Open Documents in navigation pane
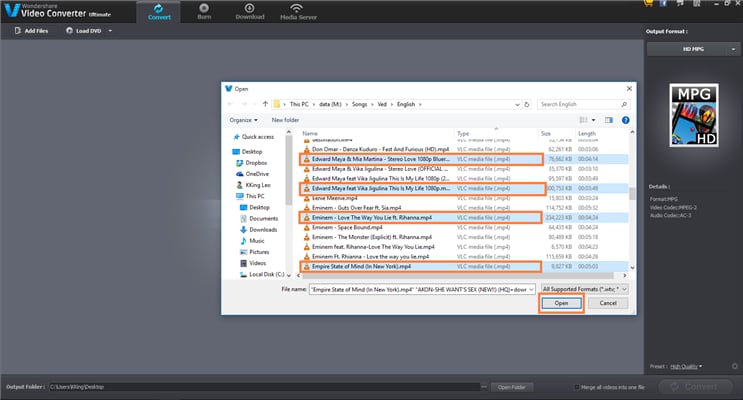This screenshot has width=743, height=400. (x=259, y=218)
